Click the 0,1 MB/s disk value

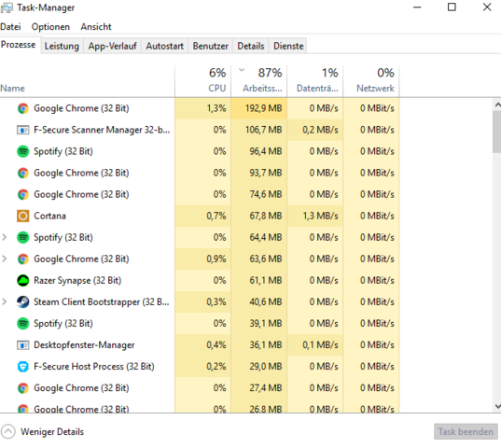coord(321,345)
